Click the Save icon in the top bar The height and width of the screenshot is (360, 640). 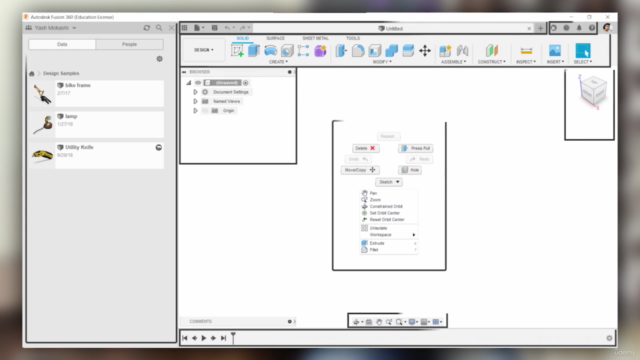(x=214, y=28)
